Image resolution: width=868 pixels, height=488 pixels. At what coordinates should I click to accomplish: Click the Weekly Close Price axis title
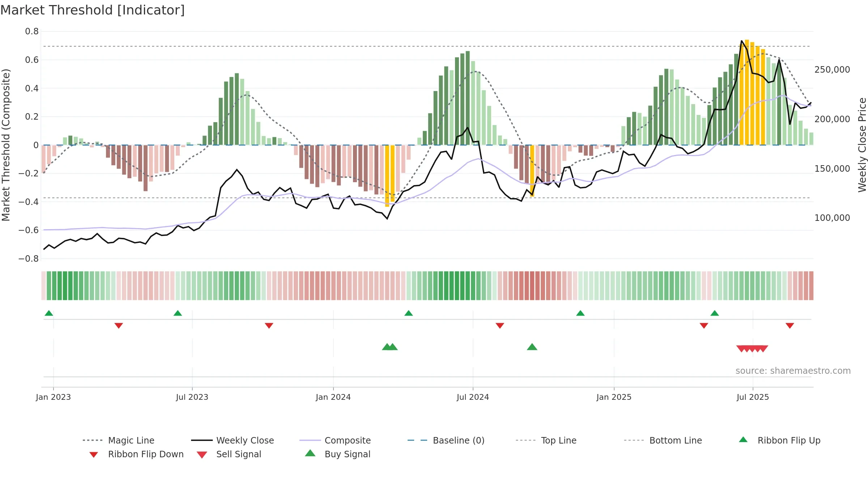(x=862, y=145)
